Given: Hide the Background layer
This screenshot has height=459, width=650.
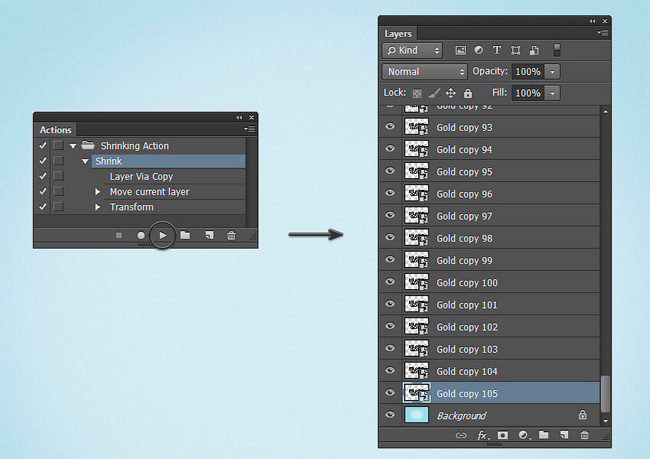Looking at the screenshot, I should click(x=390, y=415).
